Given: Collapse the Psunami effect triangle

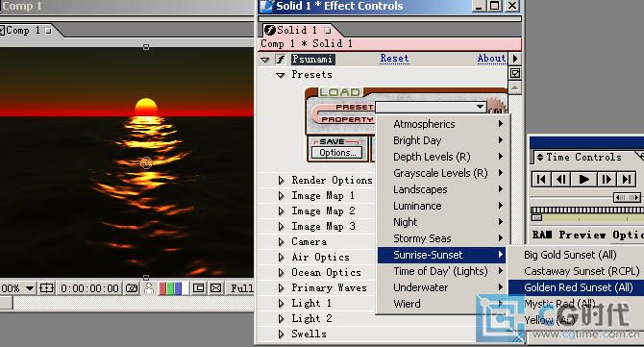Looking at the screenshot, I should coord(265,60).
